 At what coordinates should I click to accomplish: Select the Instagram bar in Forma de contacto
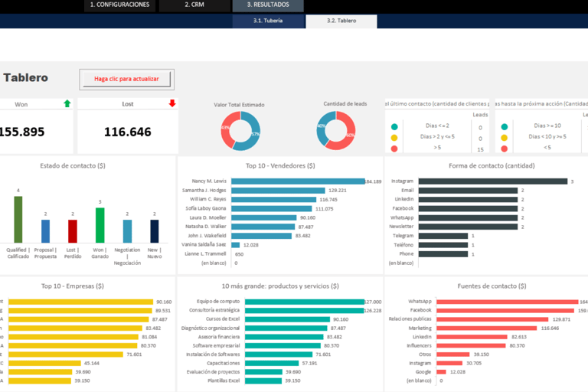coord(493,181)
